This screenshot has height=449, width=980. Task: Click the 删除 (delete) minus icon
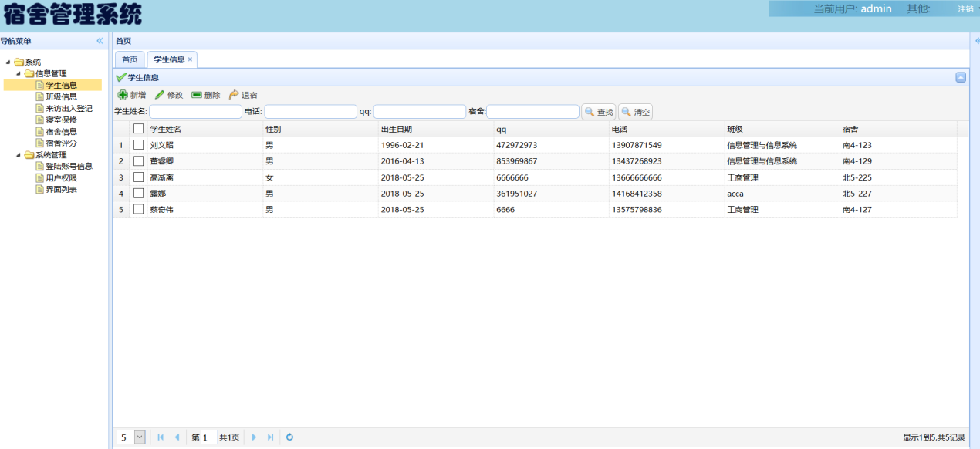point(197,95)
